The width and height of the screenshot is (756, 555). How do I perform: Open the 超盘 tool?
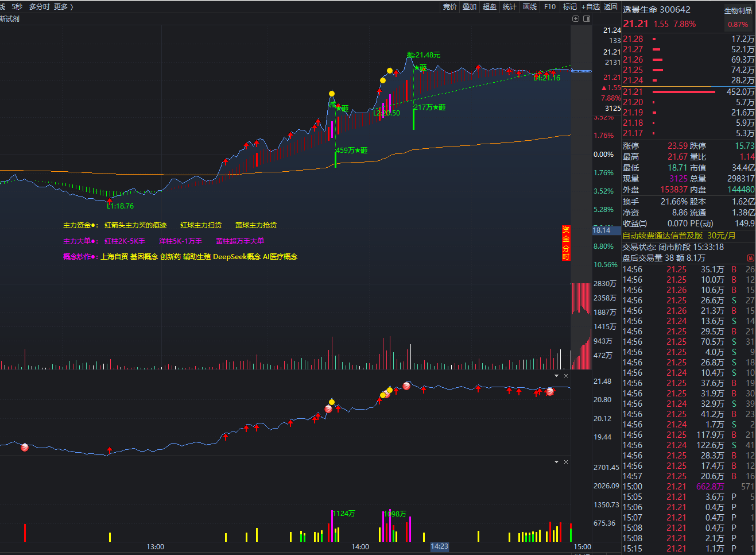[x=490, y=7]
